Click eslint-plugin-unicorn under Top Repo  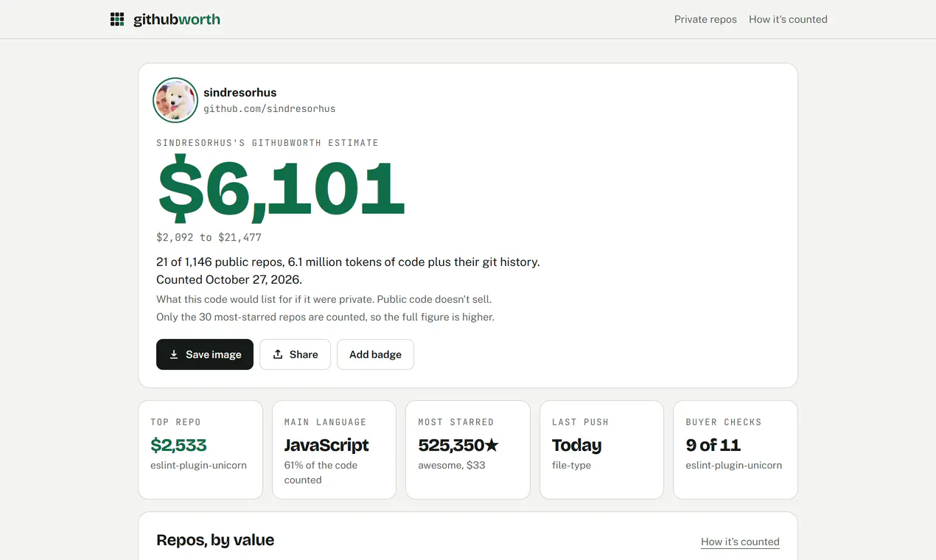pos(198,465)
